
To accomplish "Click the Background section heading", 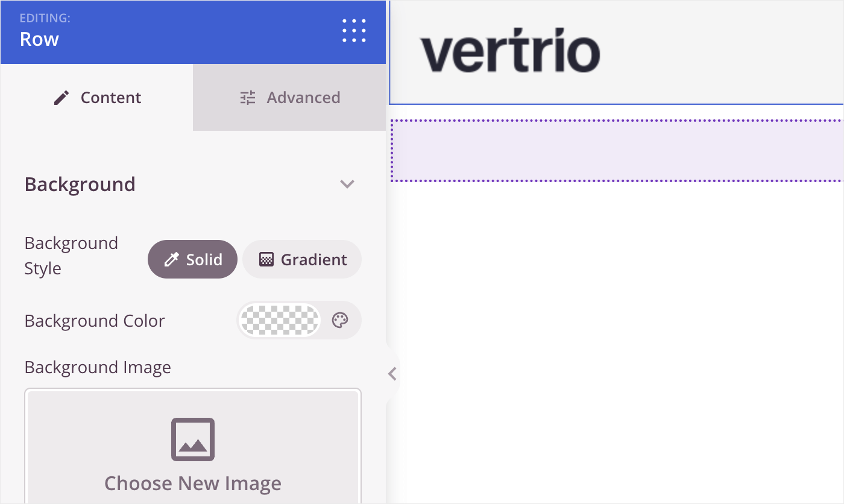I will (80, 184).
